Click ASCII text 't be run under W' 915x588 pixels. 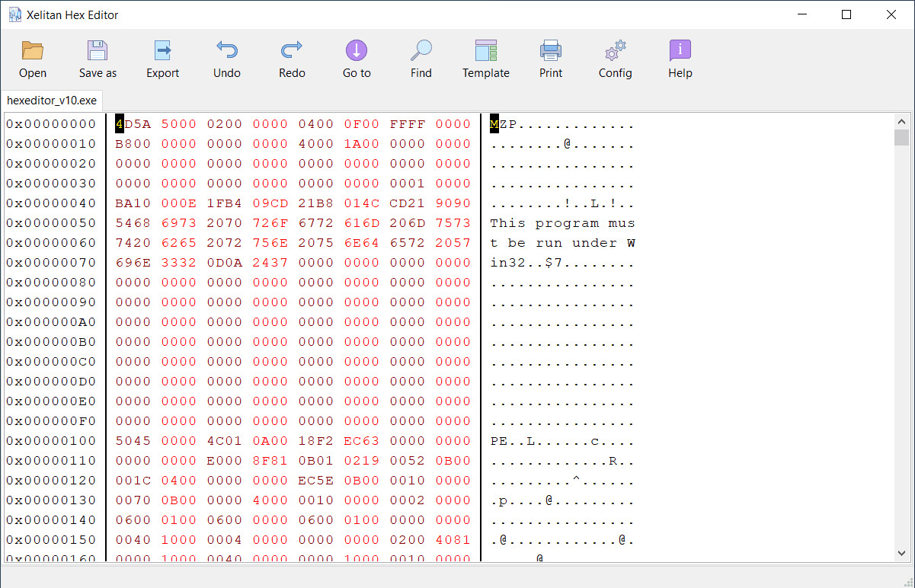click(562, 243)
